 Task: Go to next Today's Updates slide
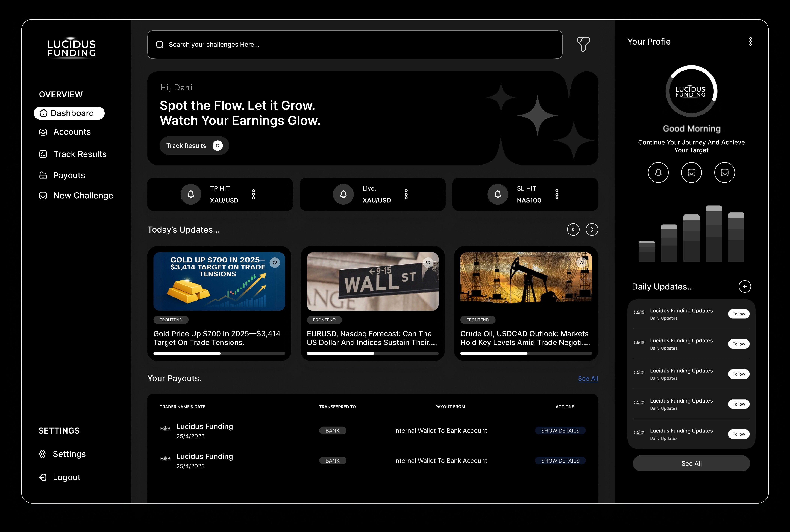pos(592,230)
